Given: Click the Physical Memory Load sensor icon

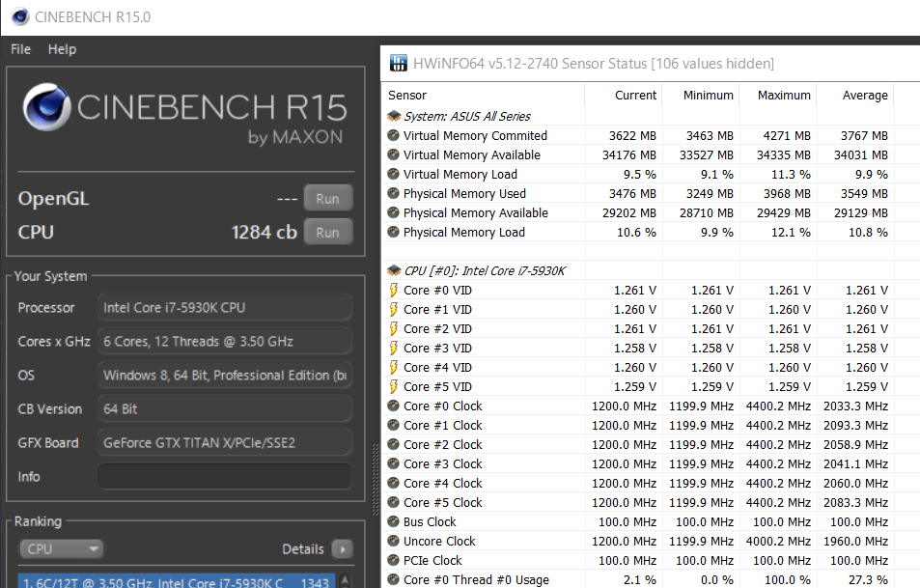Looking at the screenshot, I should [393, 232].
